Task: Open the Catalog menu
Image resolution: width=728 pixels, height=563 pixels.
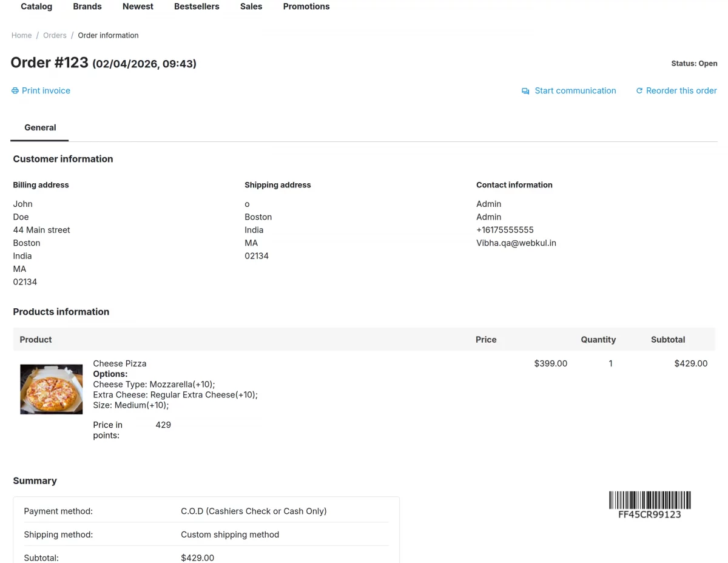Action: coord(36,7)
